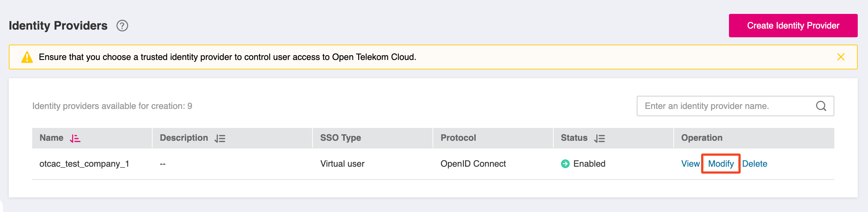Sort the table by Name
Image resolution: width=868 pixels, height=212 pixels.
pos(75,138)
